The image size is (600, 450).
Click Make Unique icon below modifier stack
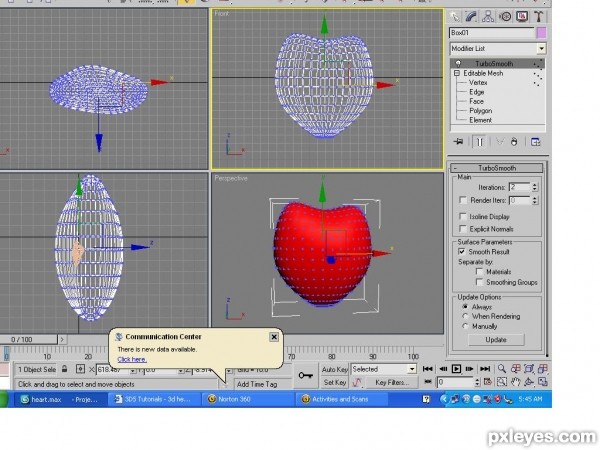[499, 142]
